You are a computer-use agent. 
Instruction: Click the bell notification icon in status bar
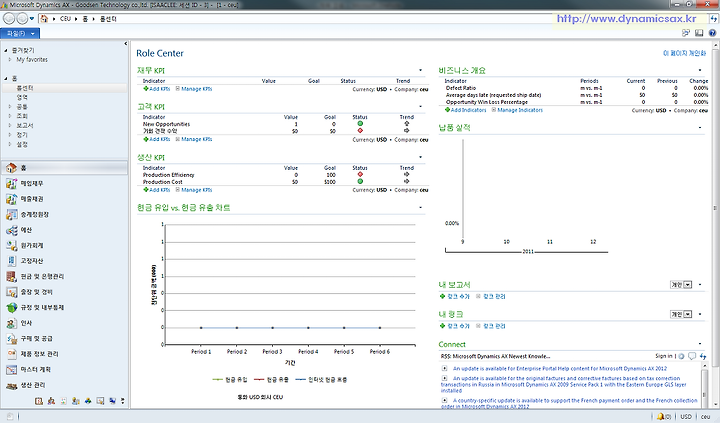(661, 417)
